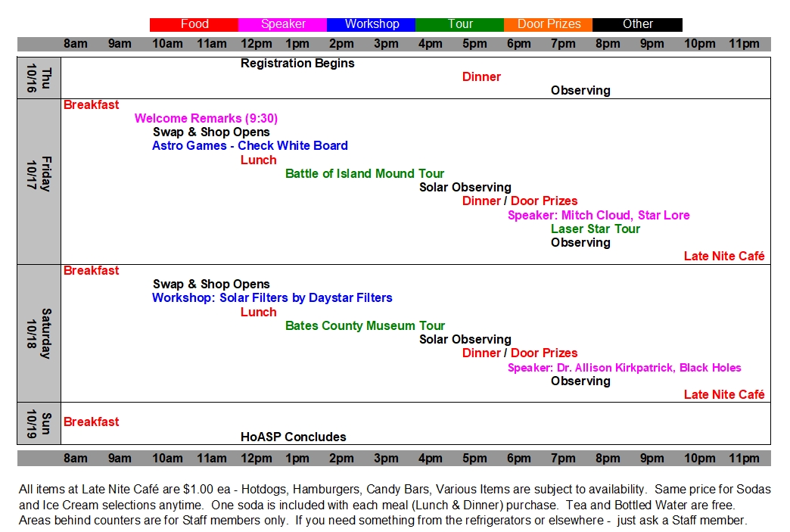The height and width of the screenshot is (532, 790).
Task: Click the orange Door Prizes legend box
Action: [x=548, y=24]
